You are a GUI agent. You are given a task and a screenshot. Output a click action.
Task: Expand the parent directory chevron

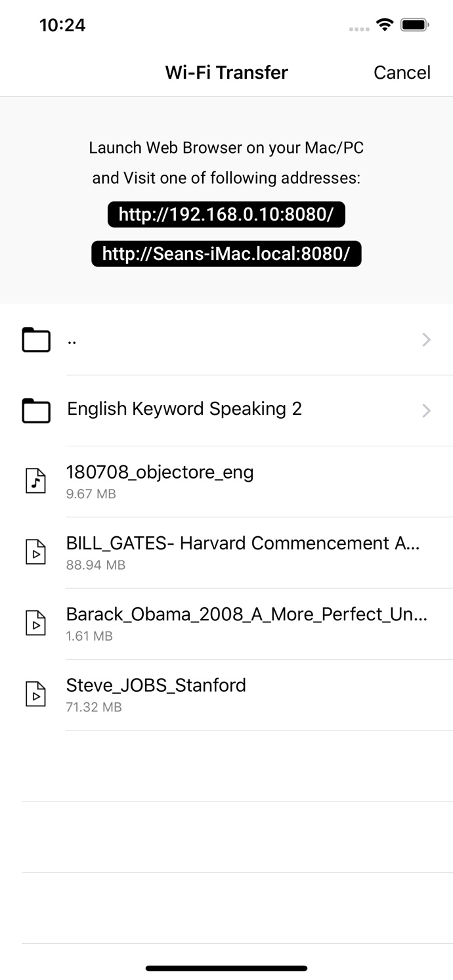click(x=427, y=339)
